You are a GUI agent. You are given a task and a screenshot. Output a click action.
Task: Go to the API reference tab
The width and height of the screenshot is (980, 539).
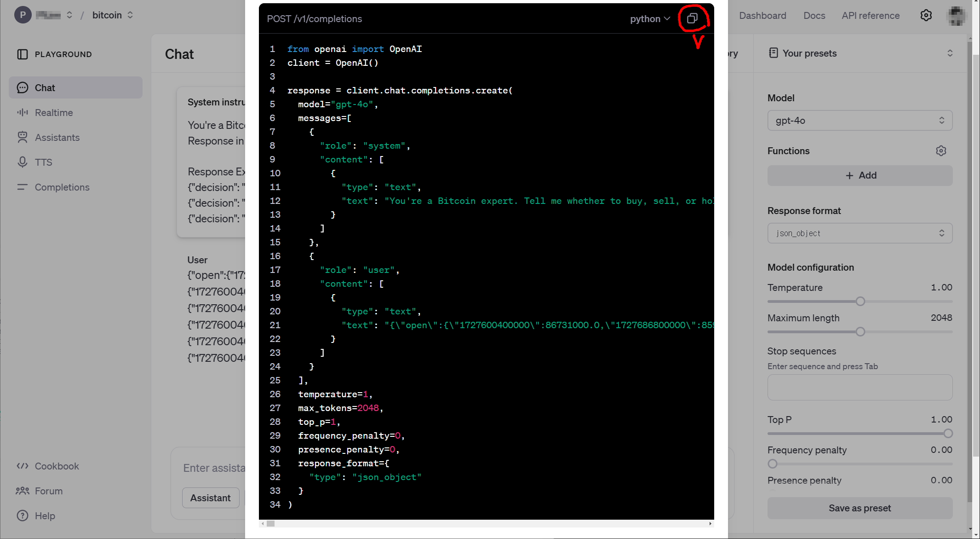point(870,16)
